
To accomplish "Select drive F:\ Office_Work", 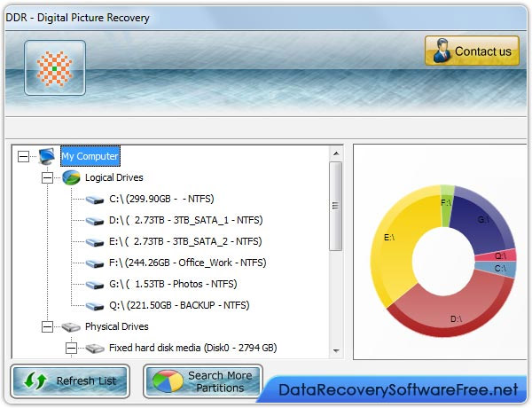I will 188,263.
